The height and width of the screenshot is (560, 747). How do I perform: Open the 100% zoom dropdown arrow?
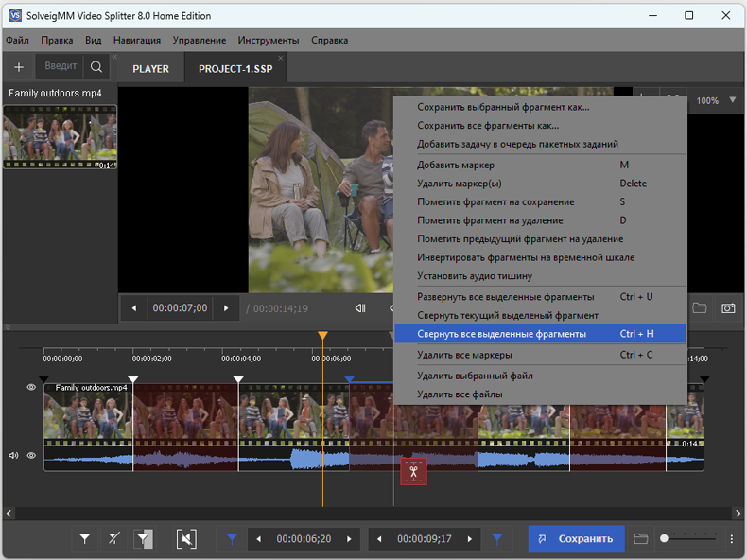click(732, 100)
